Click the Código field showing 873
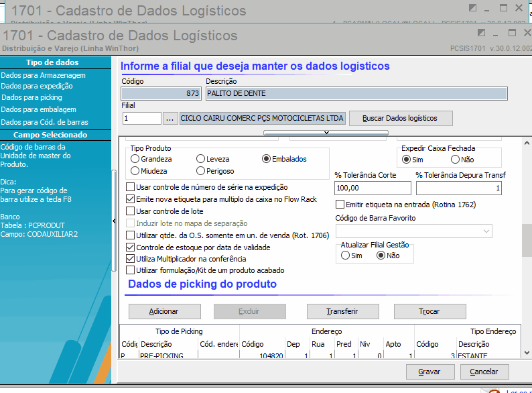Screen dimensions: 532x393 161,93
